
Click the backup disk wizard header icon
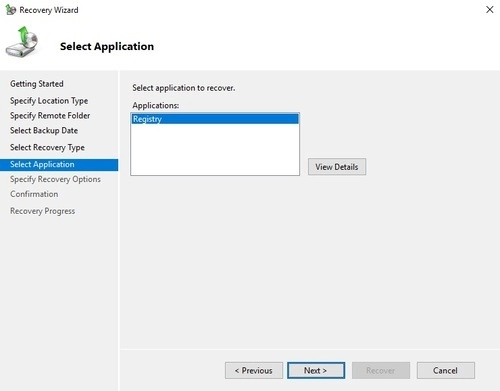coord(22,42)
